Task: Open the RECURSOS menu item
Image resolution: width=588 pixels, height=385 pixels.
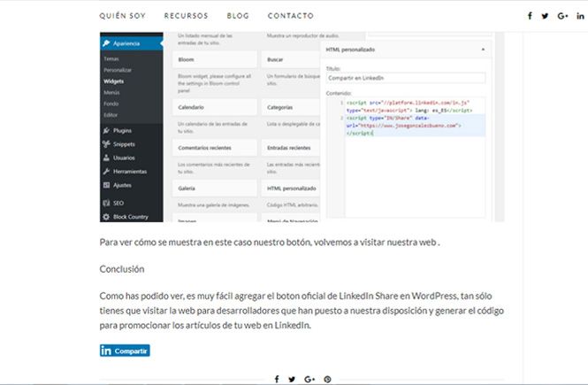Action: (x=186, y=16)
